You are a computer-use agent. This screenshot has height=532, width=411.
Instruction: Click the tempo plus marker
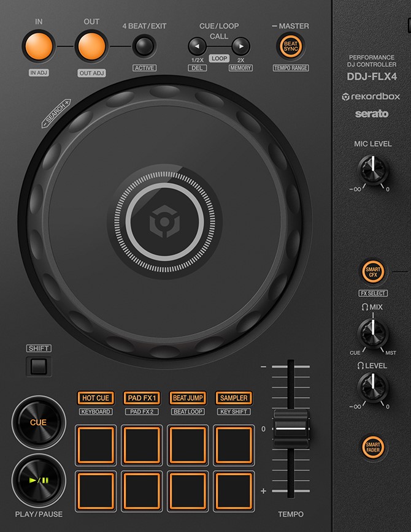[x=263, y=491]
